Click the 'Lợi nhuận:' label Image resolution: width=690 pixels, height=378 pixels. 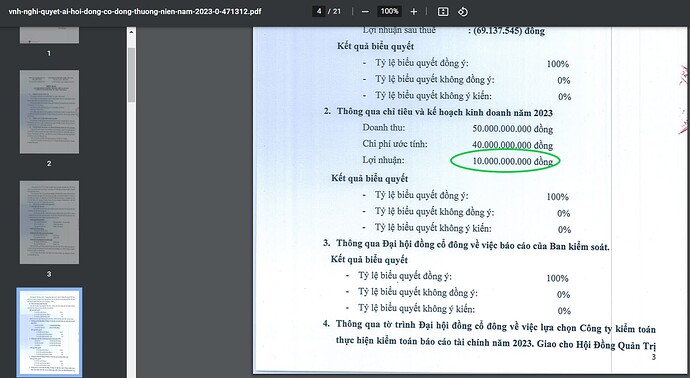coord(383,160)
